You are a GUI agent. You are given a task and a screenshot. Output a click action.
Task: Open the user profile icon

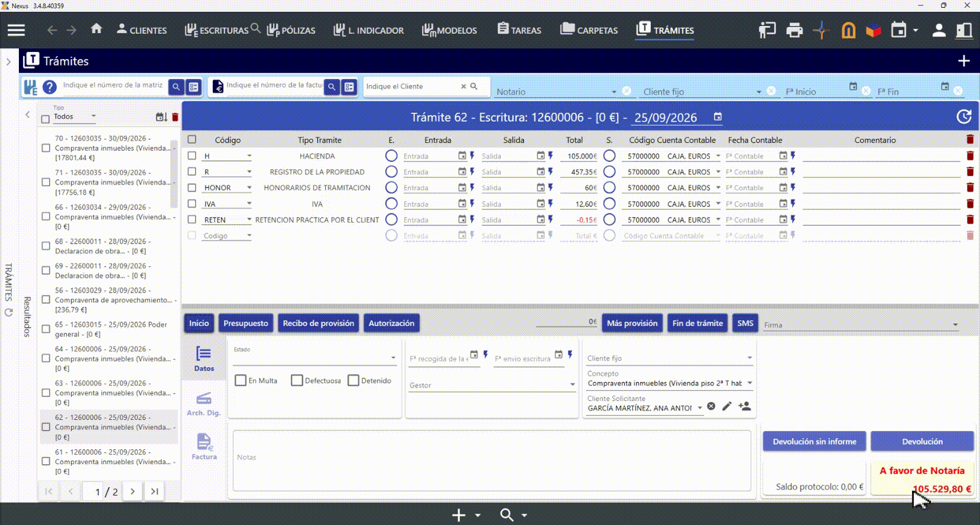[x=939, y=30]
